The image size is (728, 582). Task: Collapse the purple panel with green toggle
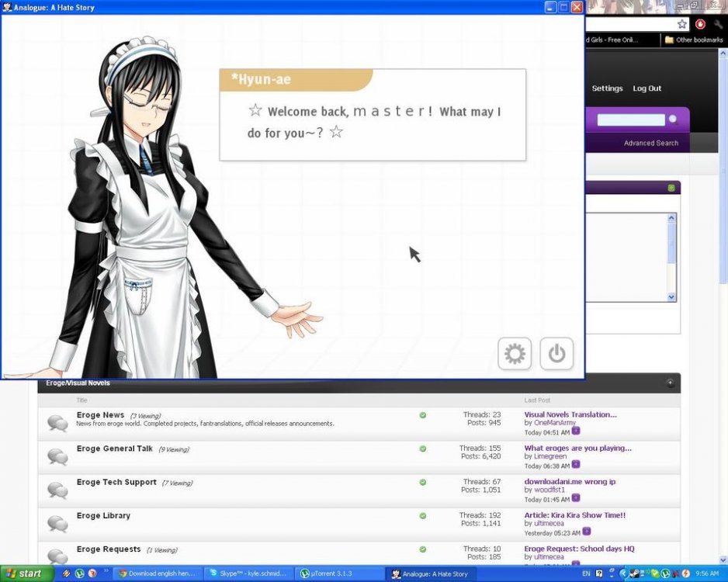[x=671, y=188]
